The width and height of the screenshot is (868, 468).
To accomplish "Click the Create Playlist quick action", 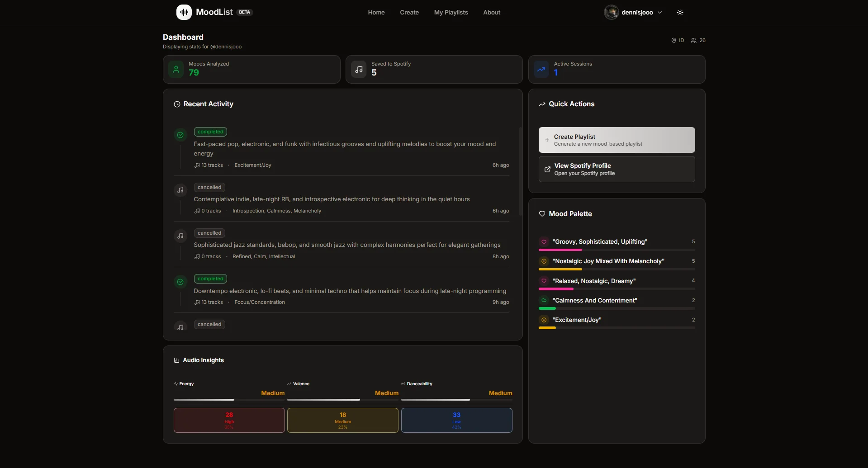I will pos(616,140).
